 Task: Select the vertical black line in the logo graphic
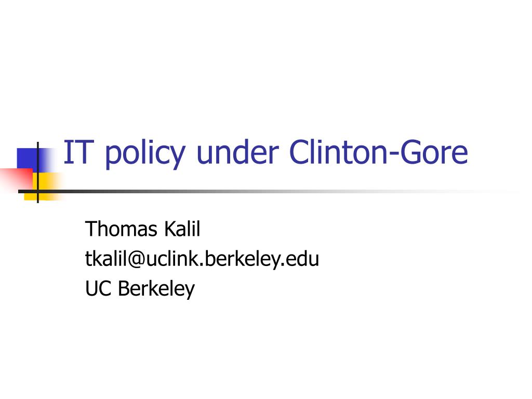[x=37, y=172]
